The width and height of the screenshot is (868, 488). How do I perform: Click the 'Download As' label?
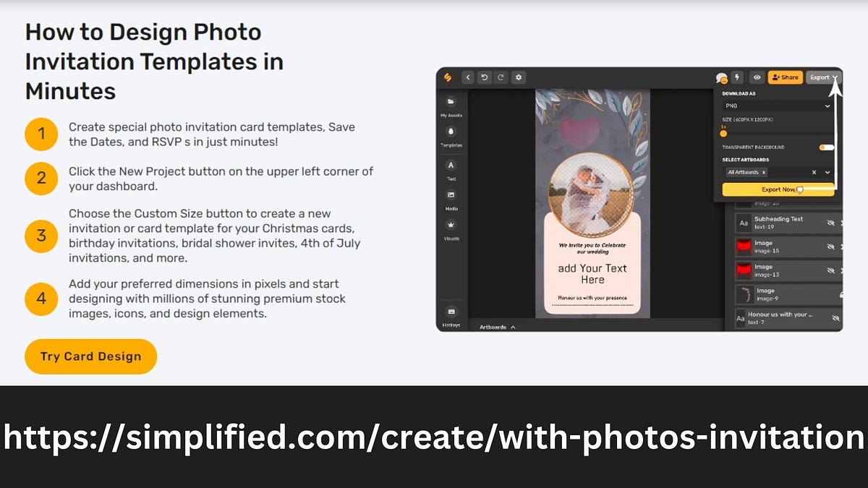pos(739,93)
